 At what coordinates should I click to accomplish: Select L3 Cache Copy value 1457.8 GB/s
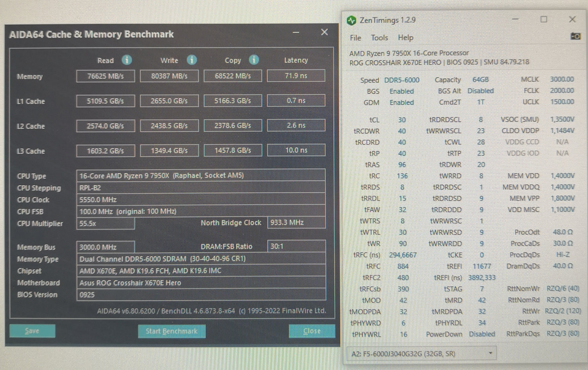[x=233, y=150]
